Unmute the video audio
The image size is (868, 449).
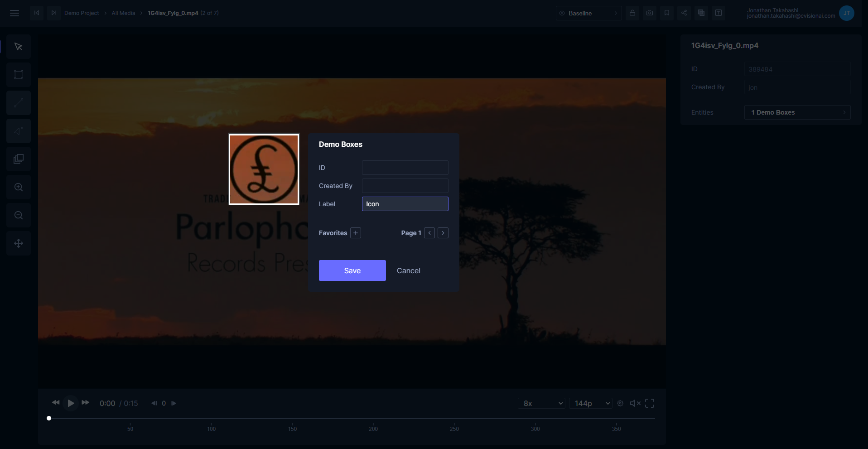tap(635, 403)
